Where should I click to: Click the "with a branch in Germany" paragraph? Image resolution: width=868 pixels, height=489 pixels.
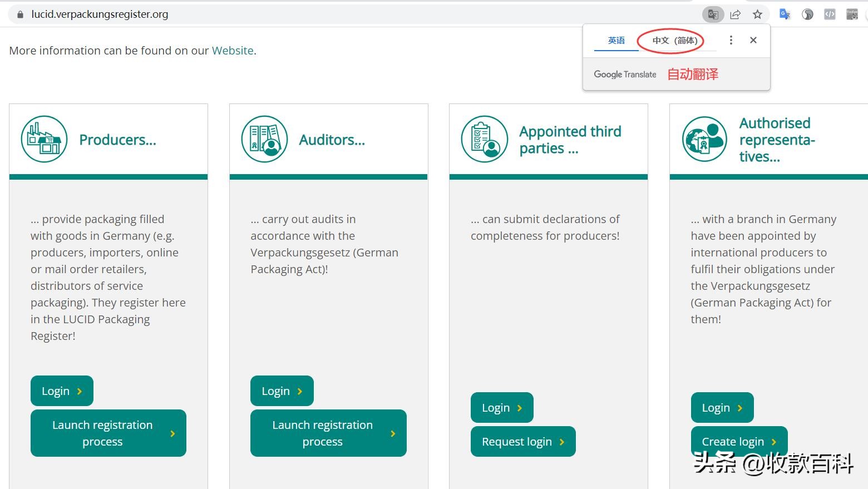pyautogui.click(x=763, y=269)
